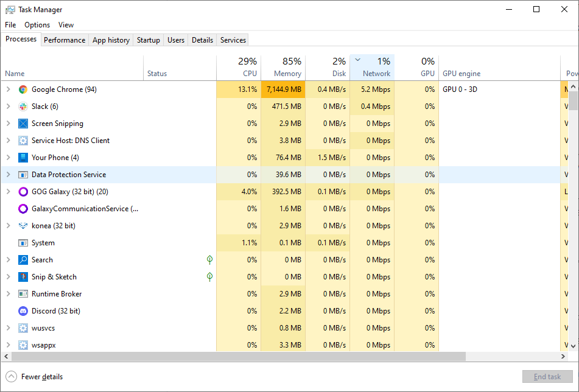Sort by the Network column header
Viewport: 579px width, 392px height.
coord(372,68)
